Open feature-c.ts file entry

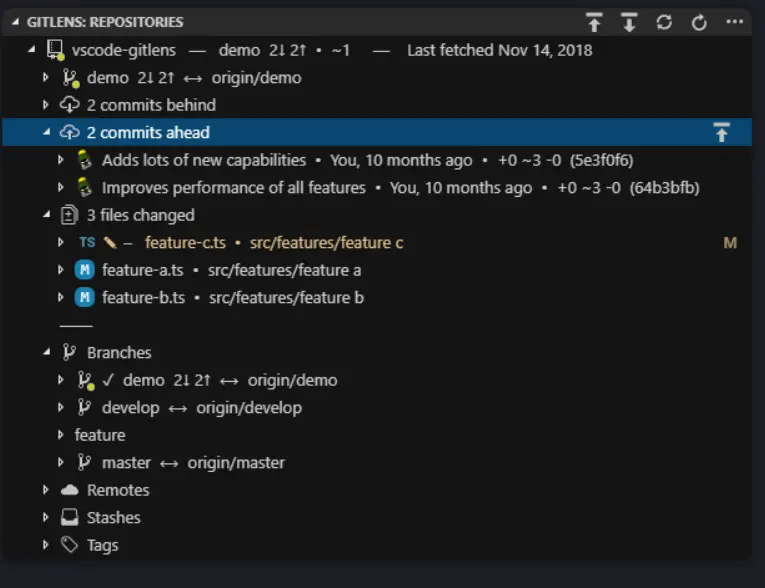(183, 242)
